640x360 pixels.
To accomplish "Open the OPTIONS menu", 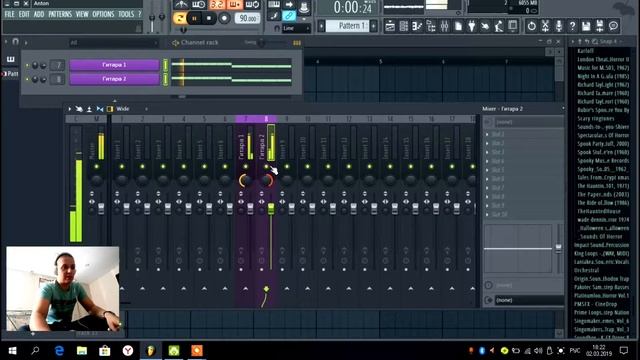I will [103, 14].
